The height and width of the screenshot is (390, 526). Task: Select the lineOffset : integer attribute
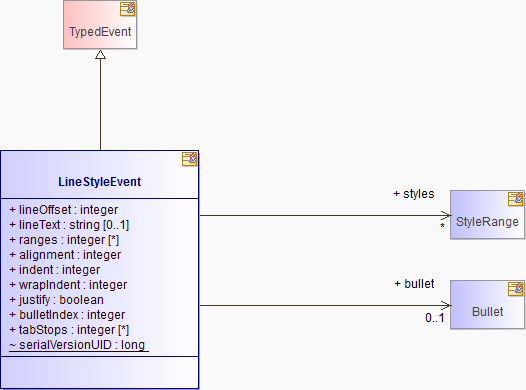point(64,210)
